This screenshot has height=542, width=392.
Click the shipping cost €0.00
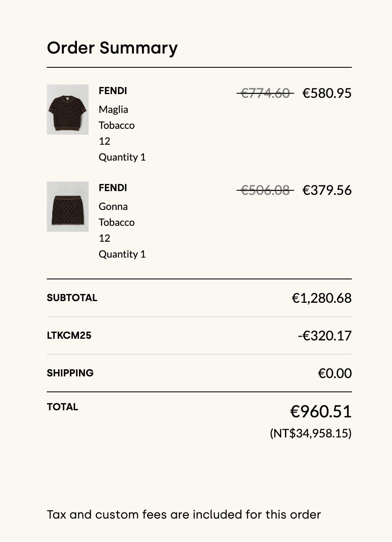click(335, 373)
